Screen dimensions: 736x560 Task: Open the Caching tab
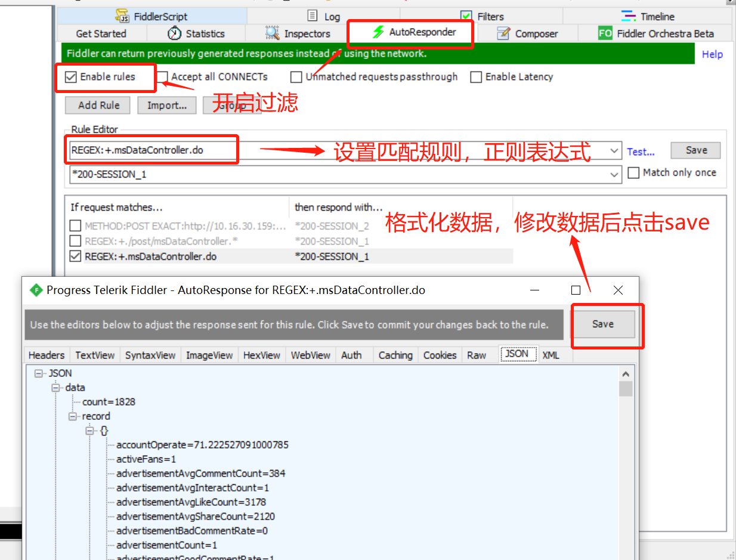[x=395, y=355]
